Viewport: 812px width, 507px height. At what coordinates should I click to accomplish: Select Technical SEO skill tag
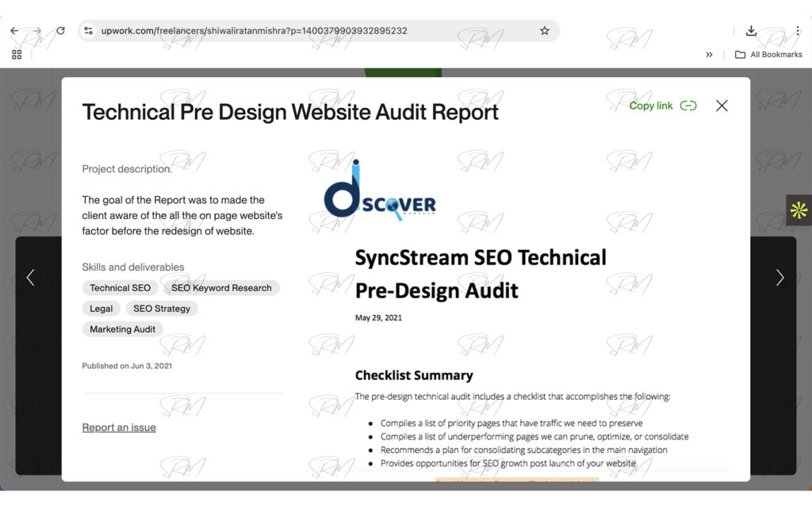pos(121,288)
